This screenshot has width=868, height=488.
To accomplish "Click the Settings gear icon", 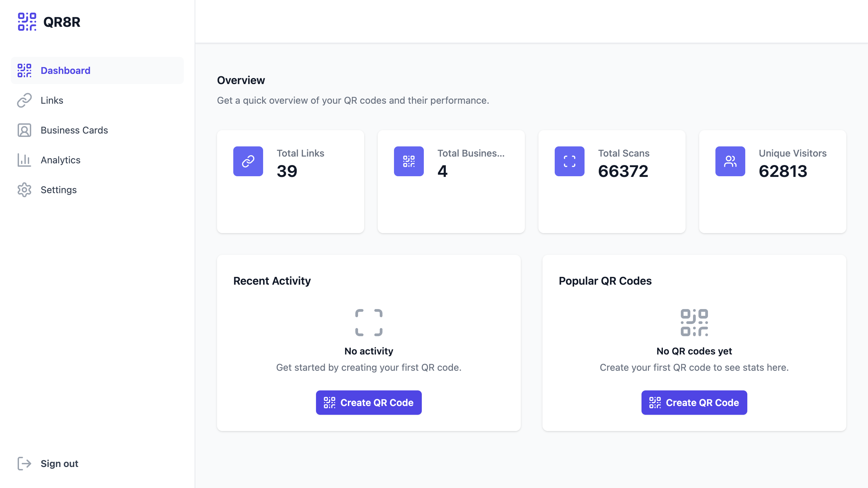I will click(24, 190).
